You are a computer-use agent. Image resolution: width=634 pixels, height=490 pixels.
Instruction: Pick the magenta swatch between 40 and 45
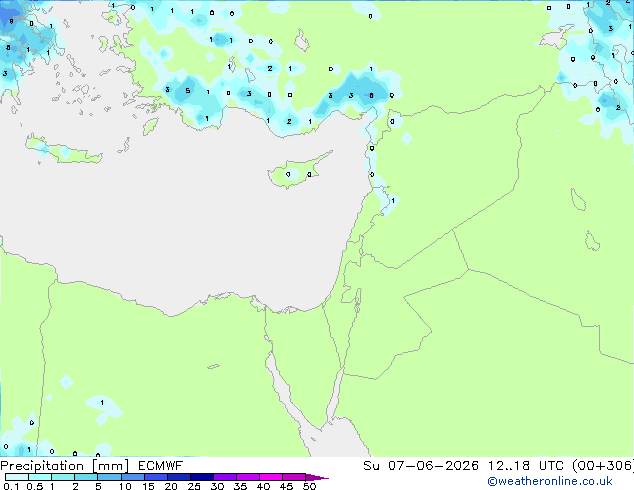pos(271,477)
